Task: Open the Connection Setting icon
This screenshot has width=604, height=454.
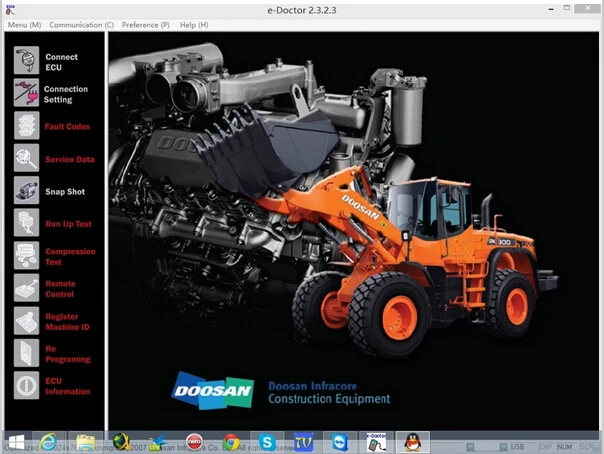Action: [27, 93]
